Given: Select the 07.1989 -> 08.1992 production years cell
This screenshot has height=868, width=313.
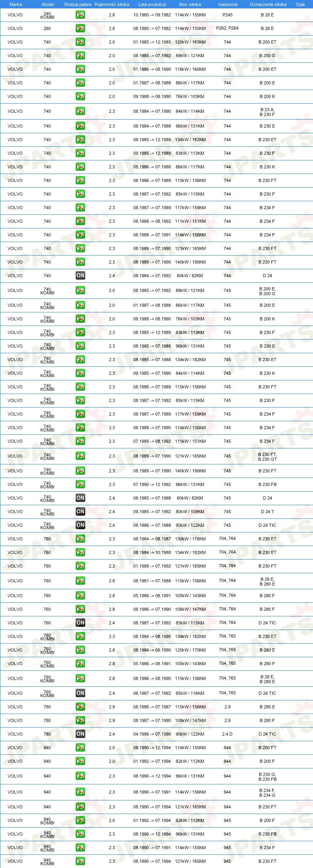Looking at the screenshot, I should click(x=152, y=441).
